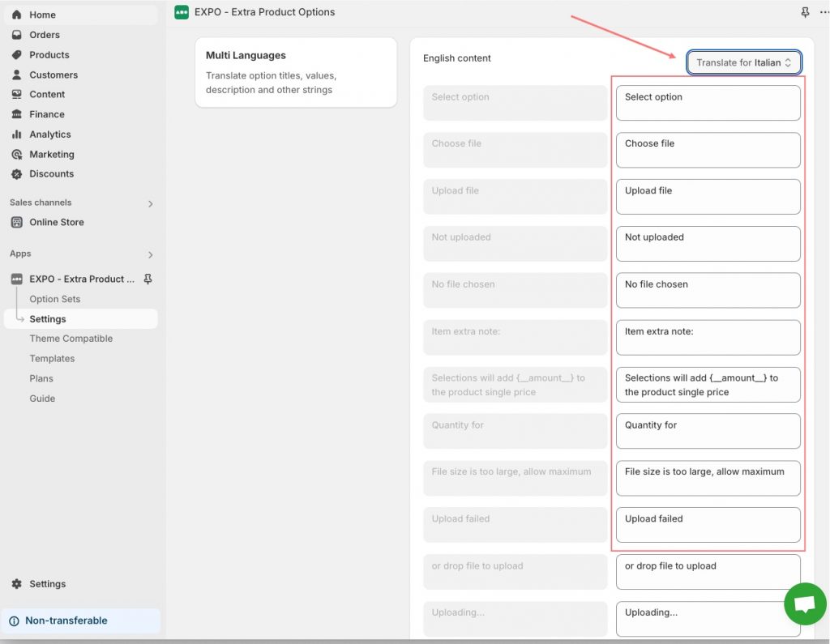Navigate to Analytics
Viewport: 830px width, 644px height.
click(x=50, y=134)
